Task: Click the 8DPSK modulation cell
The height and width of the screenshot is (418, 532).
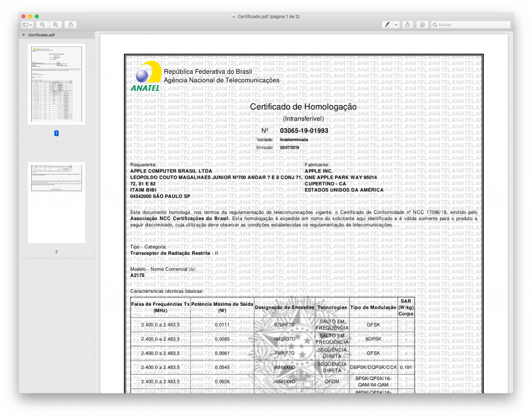Action: 373,339
